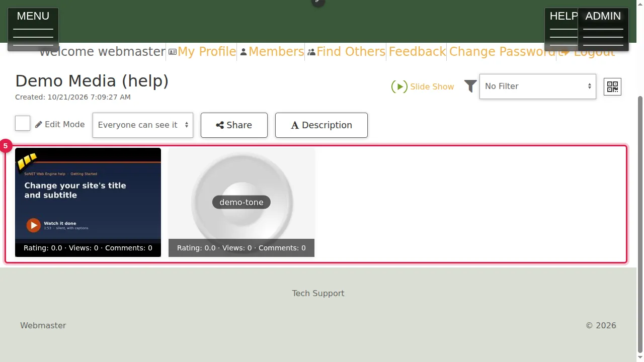
Task: Open the demo-tone audio thumbnail
Action: [x=242, y=202]
